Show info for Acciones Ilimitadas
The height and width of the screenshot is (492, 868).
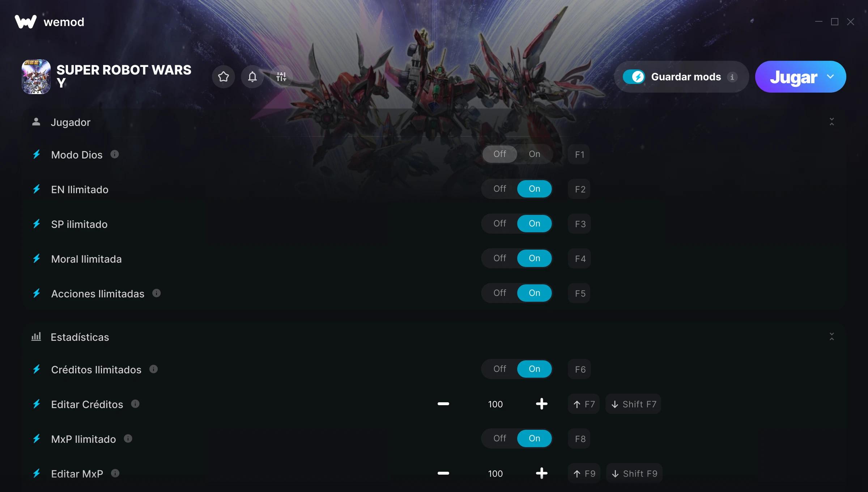156,293
